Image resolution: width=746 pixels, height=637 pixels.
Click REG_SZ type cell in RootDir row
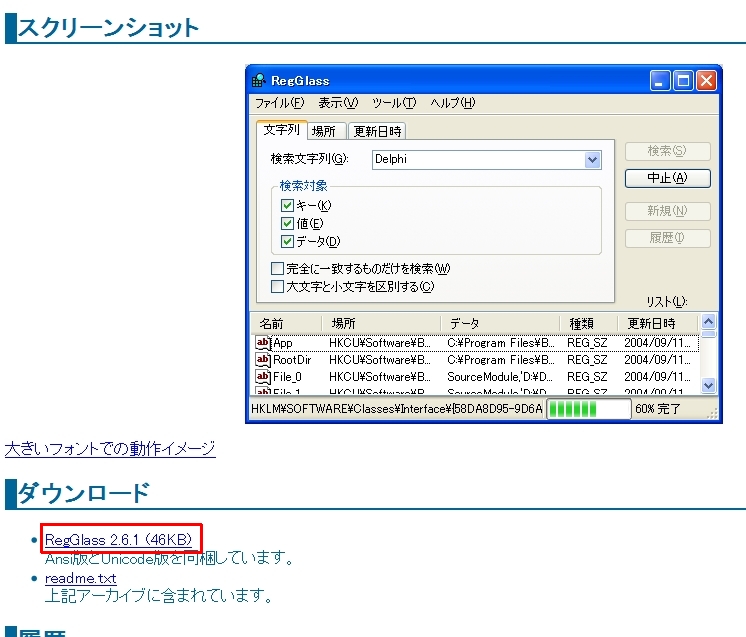[x=587, y=360]
